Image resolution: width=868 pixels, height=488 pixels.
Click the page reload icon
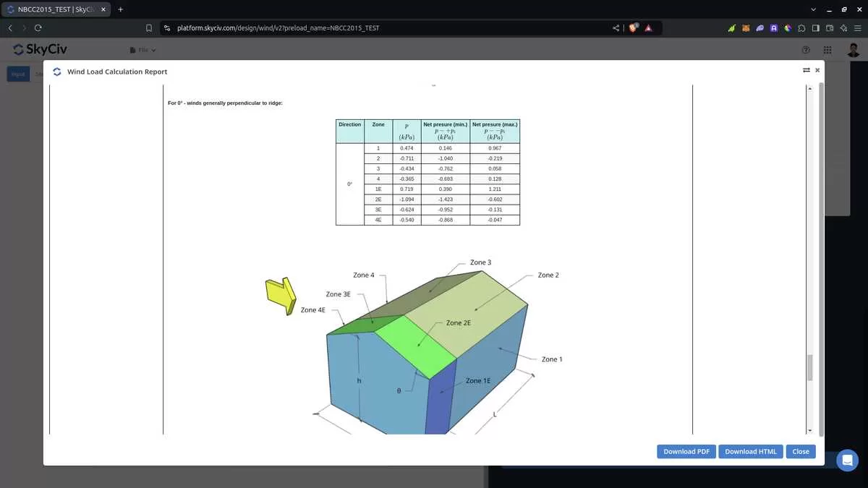[38, 27]
